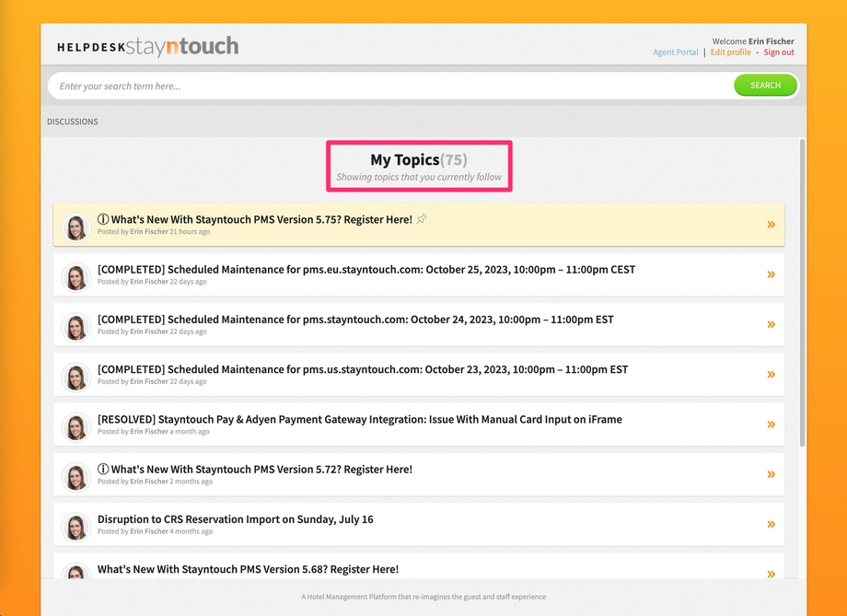
Task: Click avatar on Adyen Payment Gateway row
Action: [76, 427]
